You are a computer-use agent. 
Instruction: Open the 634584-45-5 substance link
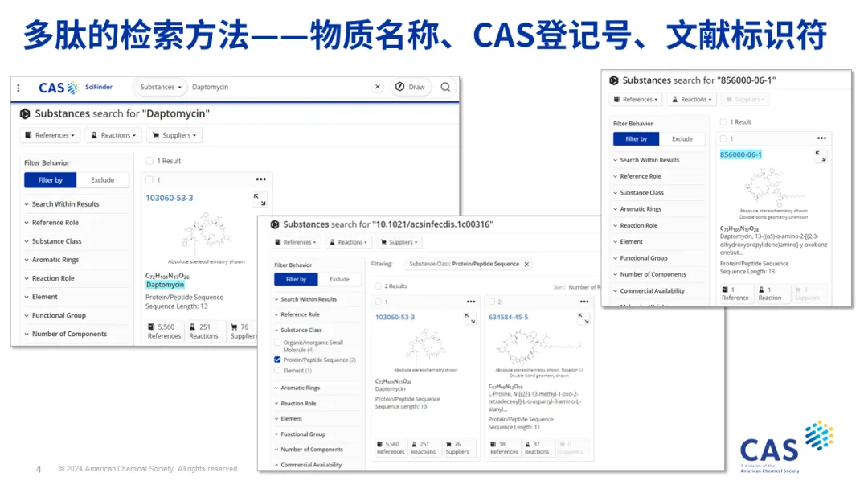click(508, 318)
